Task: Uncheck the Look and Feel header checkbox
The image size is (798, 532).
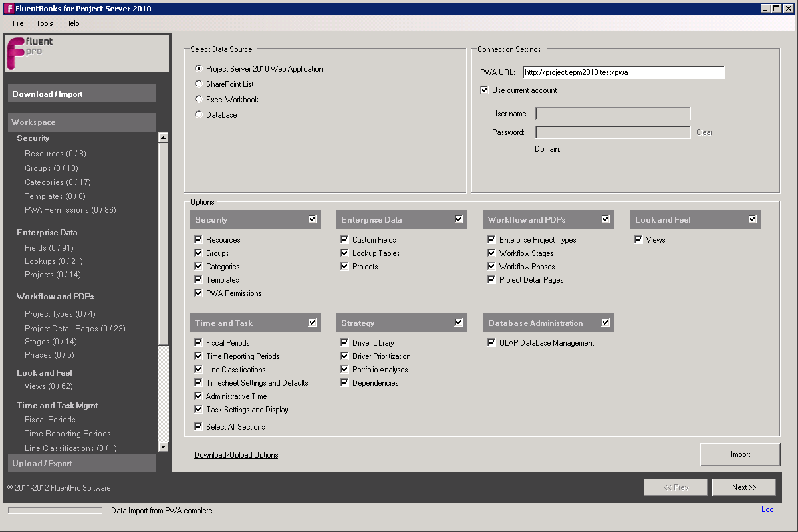Action: [752, 219]
